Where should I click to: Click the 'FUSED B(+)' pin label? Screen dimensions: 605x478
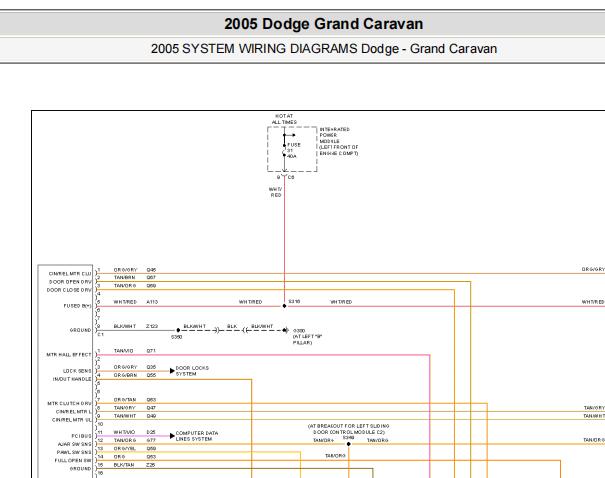coord(78,306)
